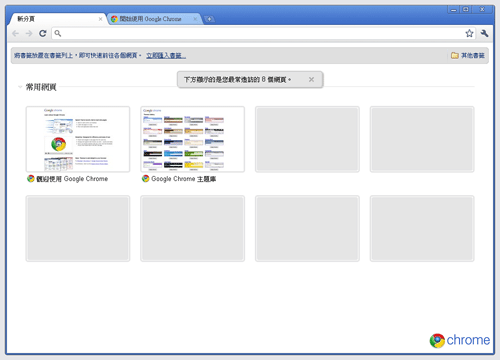Click the magnifier icon in the address bar
The image size is (500, 360).
click(x=58, y=33)
